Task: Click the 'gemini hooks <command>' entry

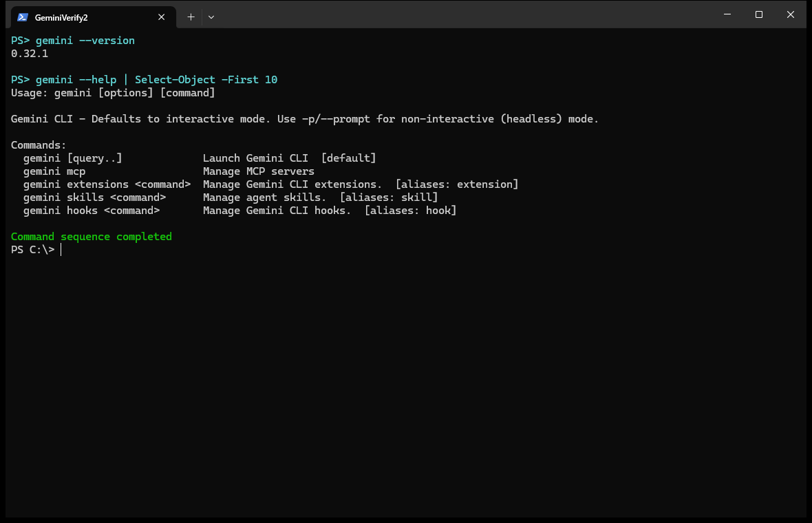Action: coord(91,211)
